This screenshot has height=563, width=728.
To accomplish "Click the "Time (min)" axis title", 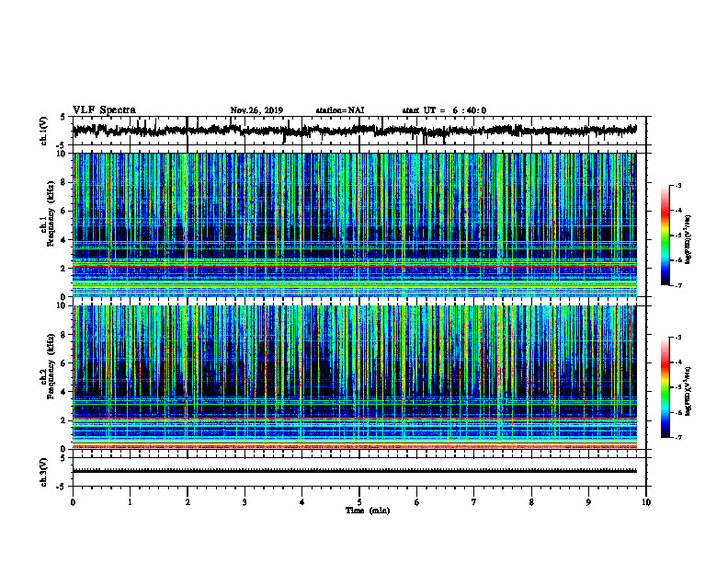I will click(368, 511).
